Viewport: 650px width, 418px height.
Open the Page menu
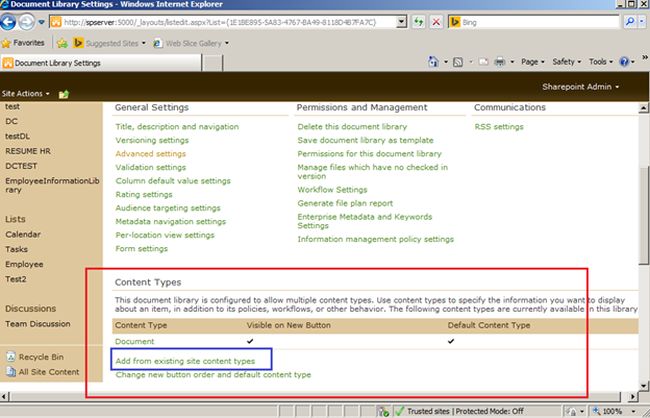pos(533,62)
